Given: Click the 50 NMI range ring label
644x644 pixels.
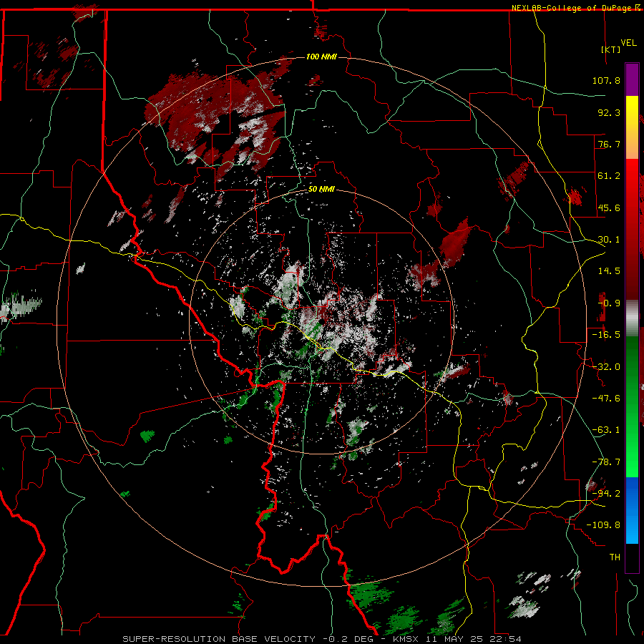Looking at the screenshot, I should 321,190.
